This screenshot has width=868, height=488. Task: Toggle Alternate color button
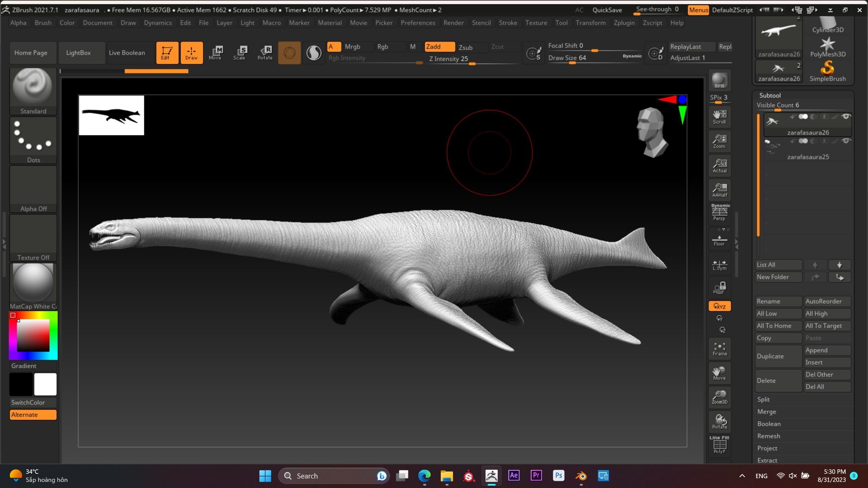coord(33,415)
